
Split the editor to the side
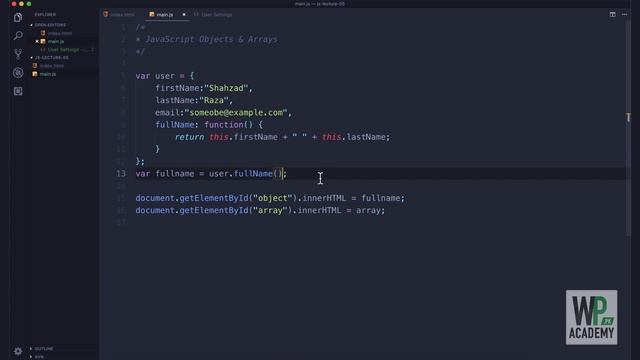pyautogui.click(x=613, y=14)
